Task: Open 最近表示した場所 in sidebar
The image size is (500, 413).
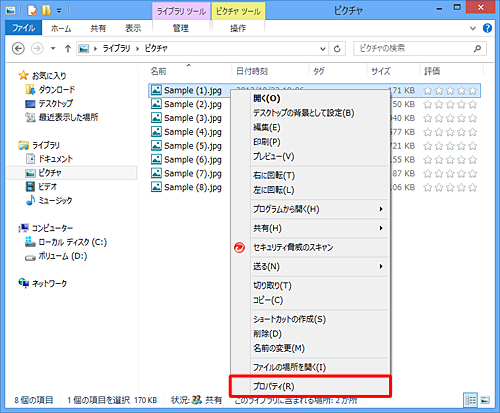Action: click(x=62, y=117)
